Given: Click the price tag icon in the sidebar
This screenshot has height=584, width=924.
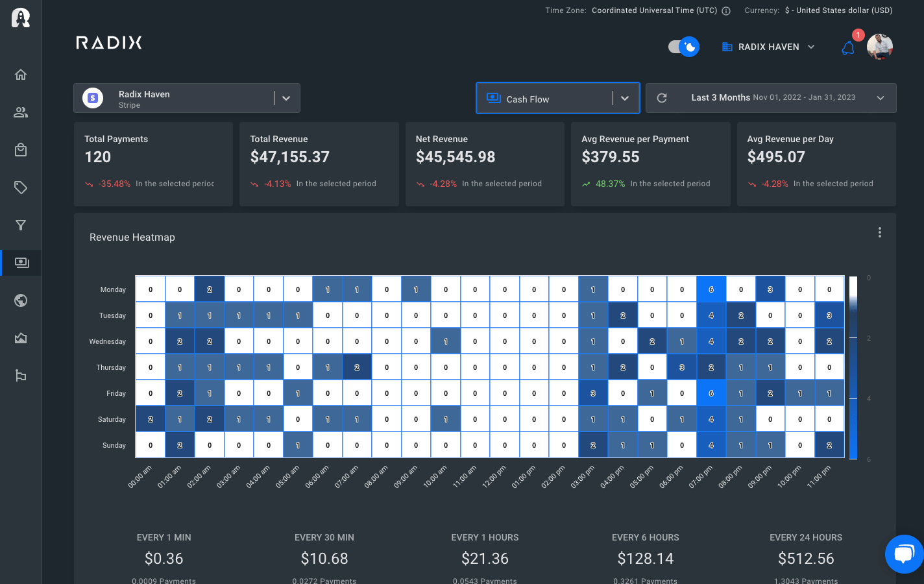Looking at the screenshot, I should (x=20, y=188).
